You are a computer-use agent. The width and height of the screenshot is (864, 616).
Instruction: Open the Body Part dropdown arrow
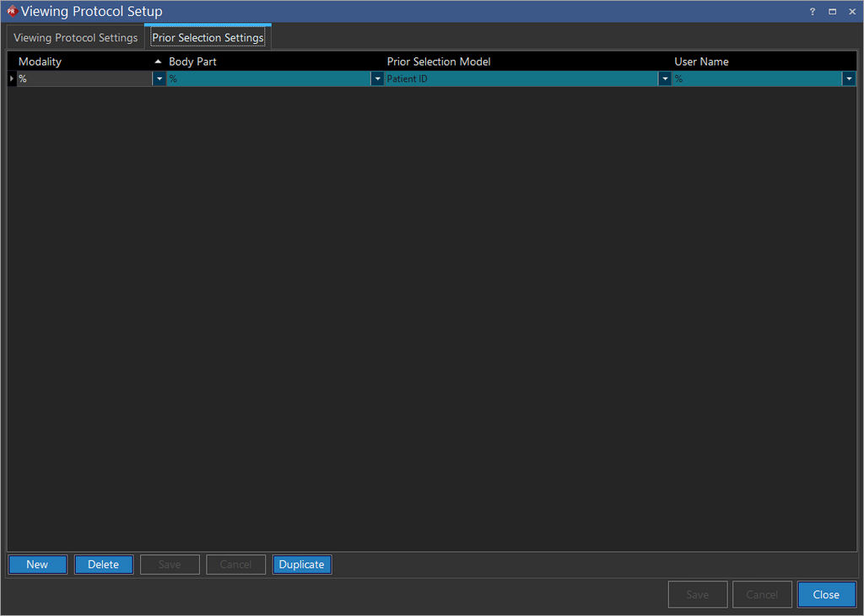click(377, 78)
